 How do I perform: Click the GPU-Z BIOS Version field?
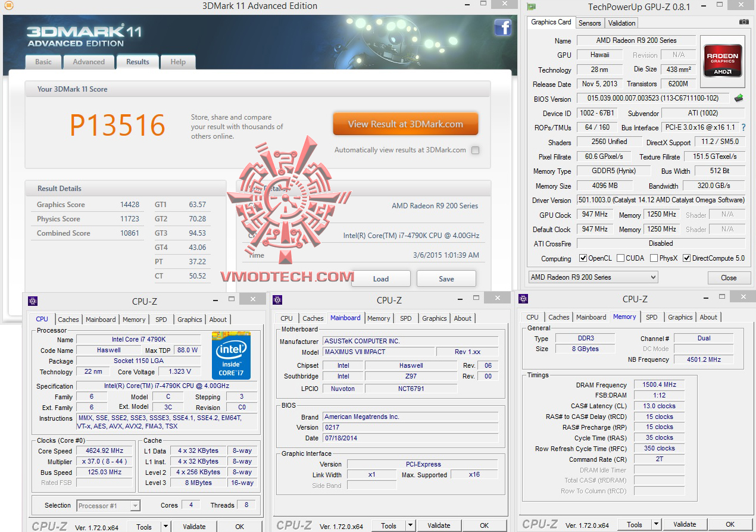coord(654,99)
